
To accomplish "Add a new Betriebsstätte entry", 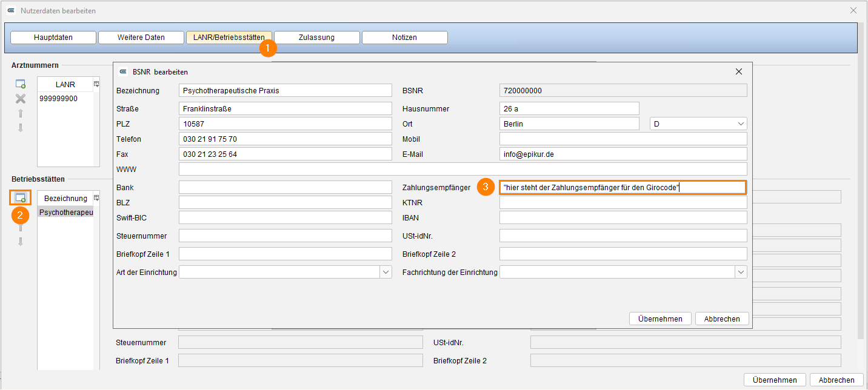I will click(x=21, y=198).
